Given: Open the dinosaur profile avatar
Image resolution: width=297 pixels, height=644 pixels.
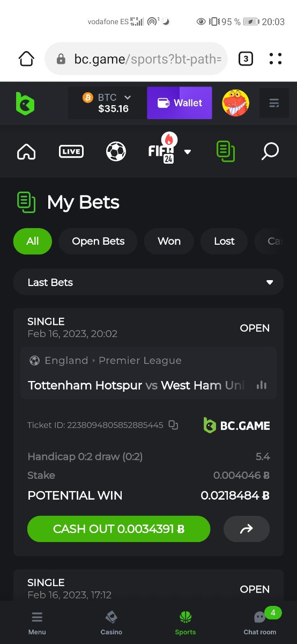Looking at the screenshot, I should click(x=235, y=103).
